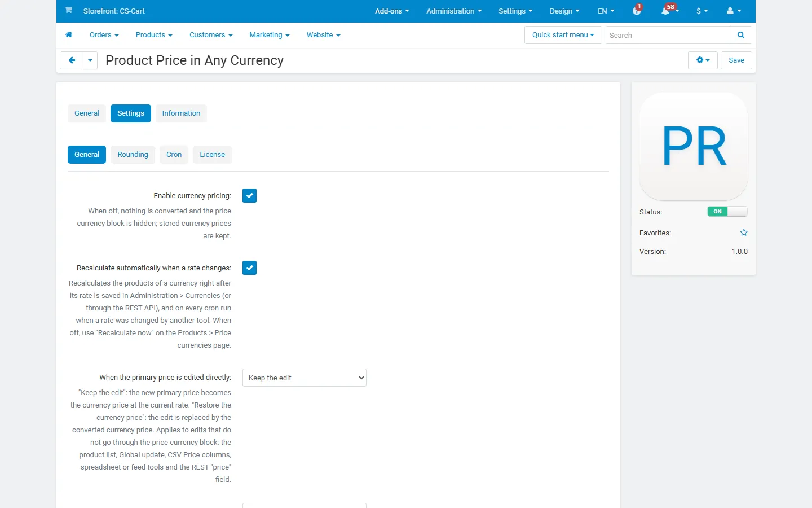Open the top Settings menu
This screenshot has height=508, width=812.
coord(515,11)
